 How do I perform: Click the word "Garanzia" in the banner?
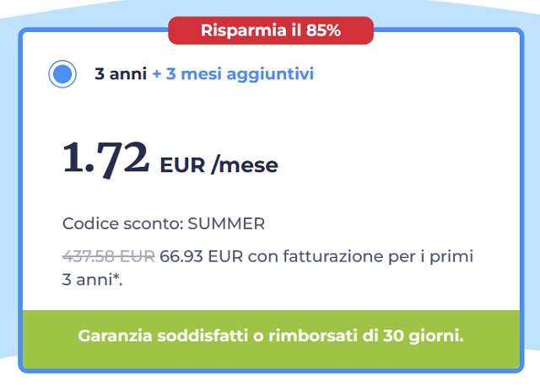(x=112, y=336)
